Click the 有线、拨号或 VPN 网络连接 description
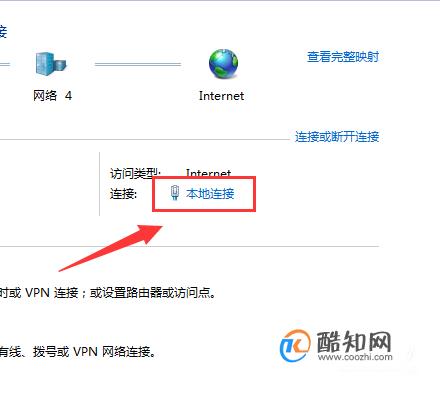440x400 pixels. (77, 352)
